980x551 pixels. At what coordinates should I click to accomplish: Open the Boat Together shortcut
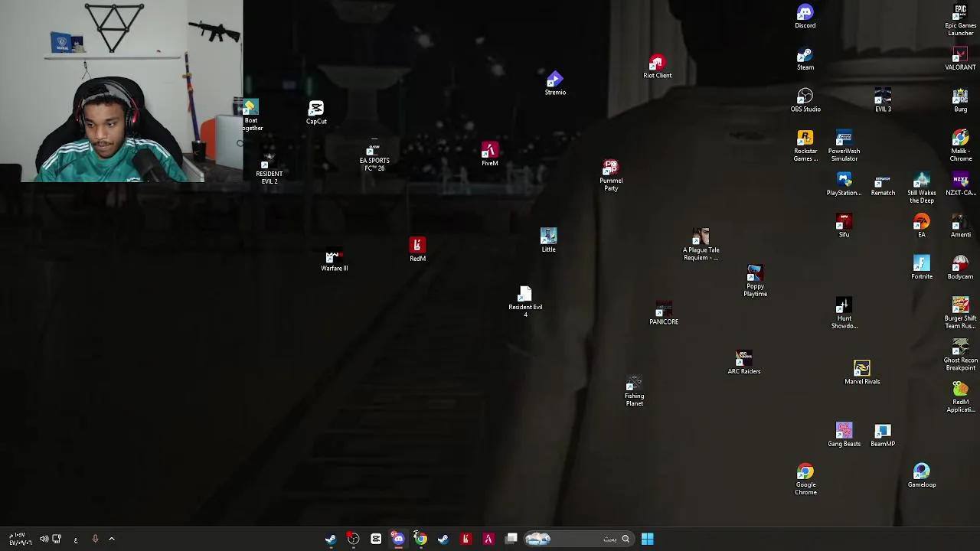point(250,116)
